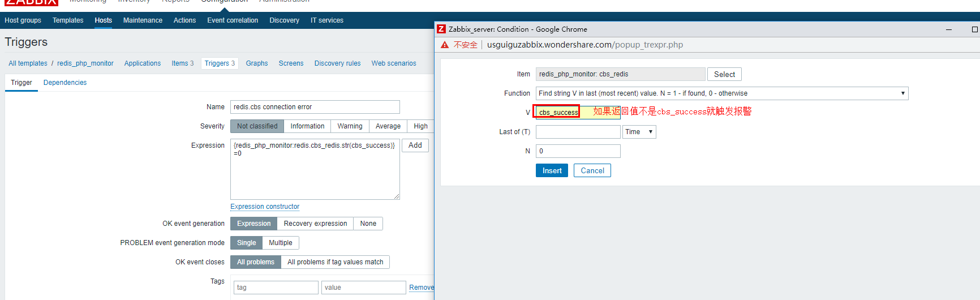Choose Recovery expression for OK event generation
This screenshot has height=300, width=980.
pyautogui.click(x=315, y=224)
